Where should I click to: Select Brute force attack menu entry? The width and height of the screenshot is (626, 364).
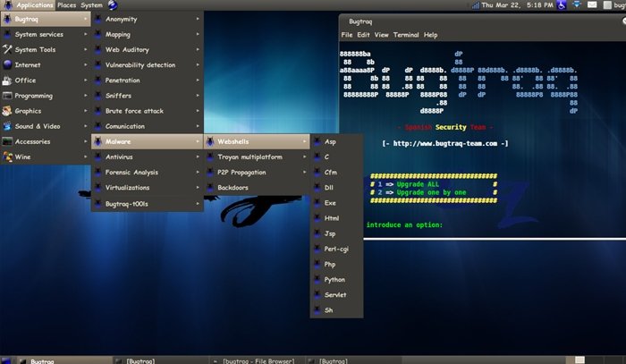point(148,111)
